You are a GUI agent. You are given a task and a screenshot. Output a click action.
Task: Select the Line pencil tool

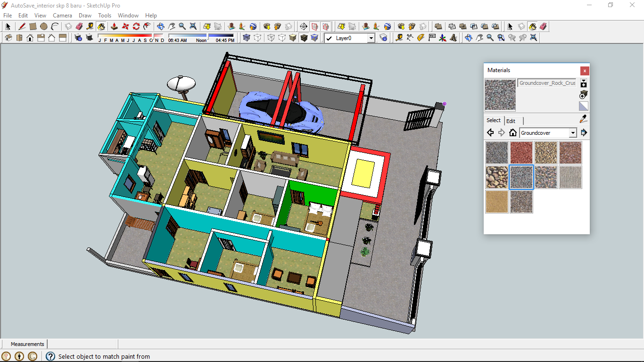click(22, 26)
